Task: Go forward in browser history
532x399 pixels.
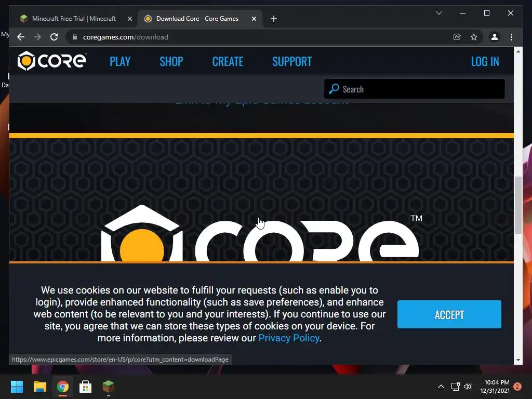Action: [37, 37]
